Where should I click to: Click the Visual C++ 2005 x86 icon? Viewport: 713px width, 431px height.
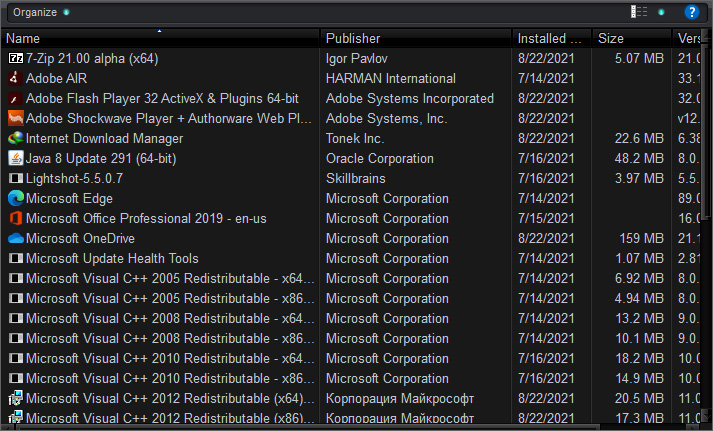point(16,298)
